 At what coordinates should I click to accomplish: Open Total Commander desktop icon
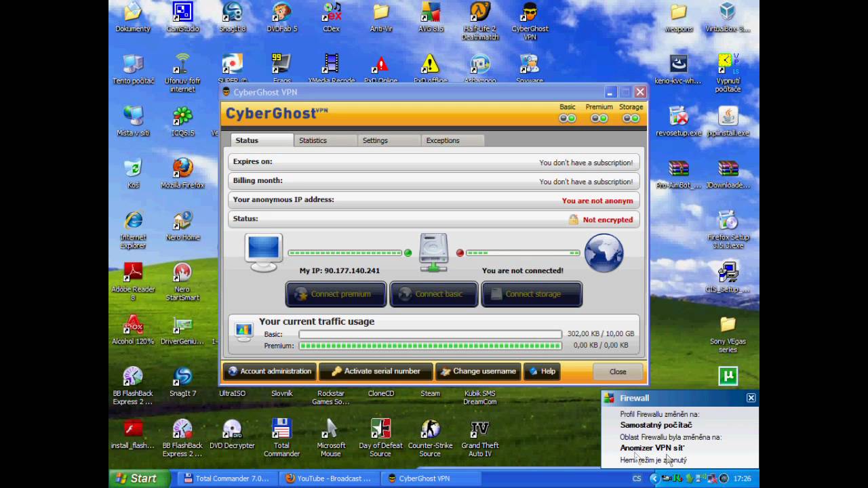[x=281, y=439]
